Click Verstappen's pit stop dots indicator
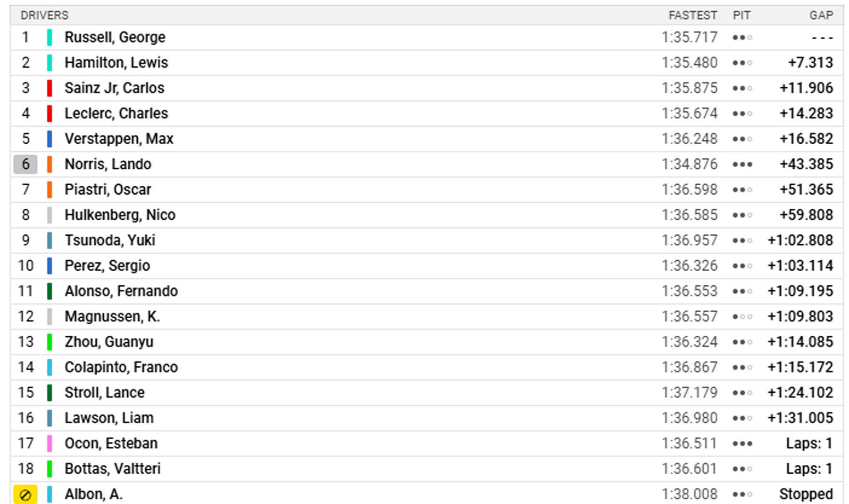 coord(742,139)
